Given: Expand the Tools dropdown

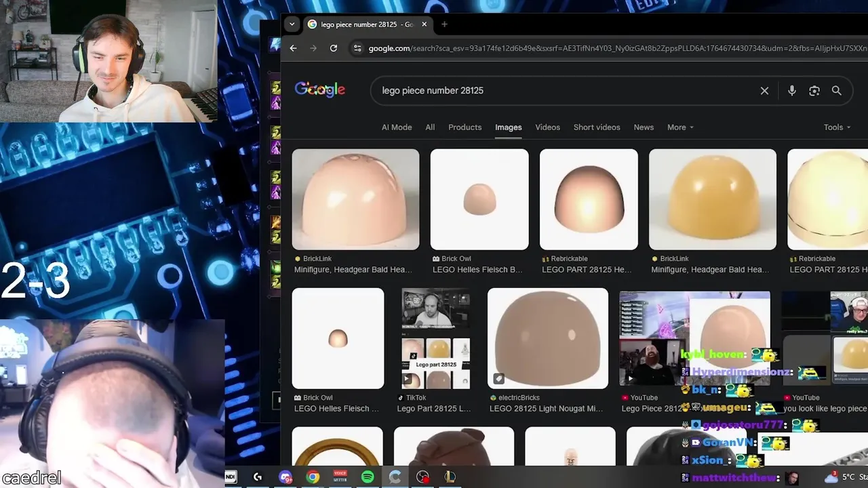Looking at the screenshot, I should (837, 127).
